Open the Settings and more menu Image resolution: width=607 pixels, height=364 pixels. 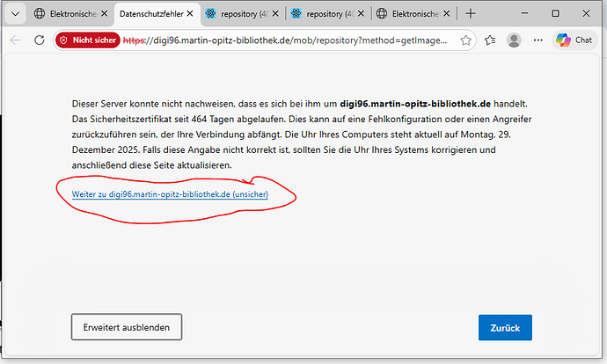[x=538, y=40]
